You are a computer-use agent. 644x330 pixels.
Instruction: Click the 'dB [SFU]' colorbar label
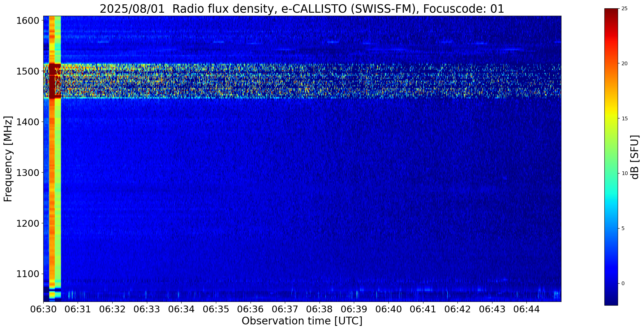click(635, 157)
